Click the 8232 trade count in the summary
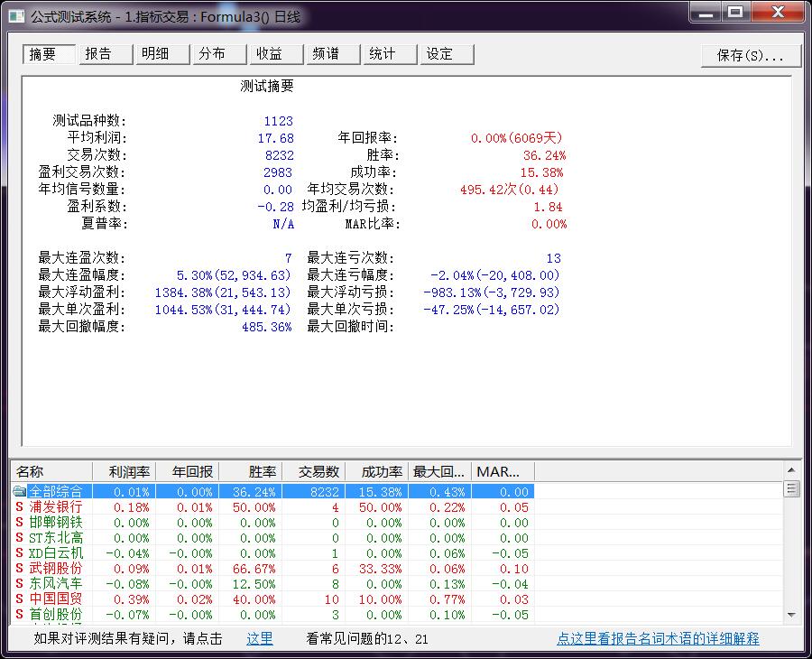This screenshot has width=812, height=659. (x=280, y=155)
